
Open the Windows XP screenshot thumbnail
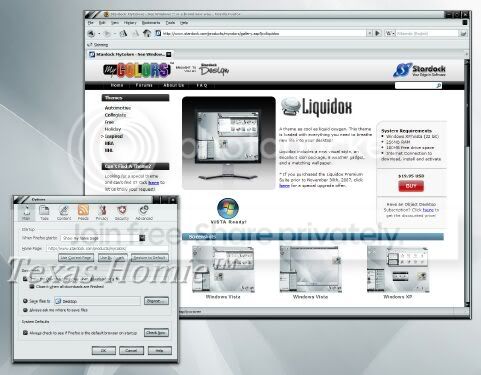point(398,269)
